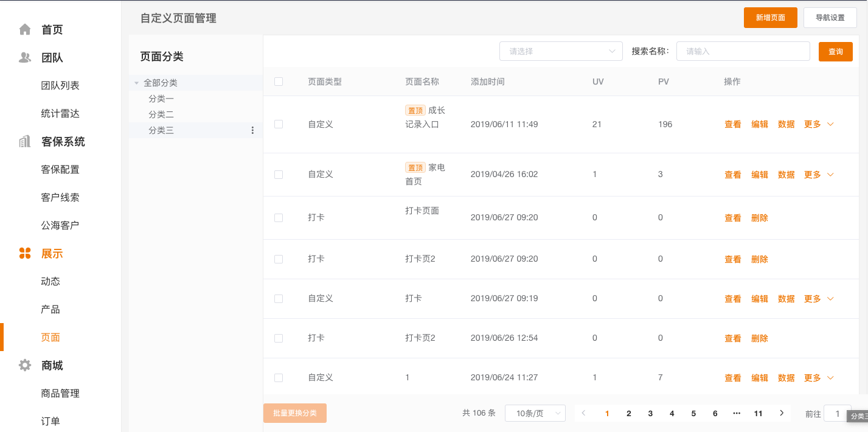
Task: Select the checkbox for 打卡页面 row
Action: point(279,218)
